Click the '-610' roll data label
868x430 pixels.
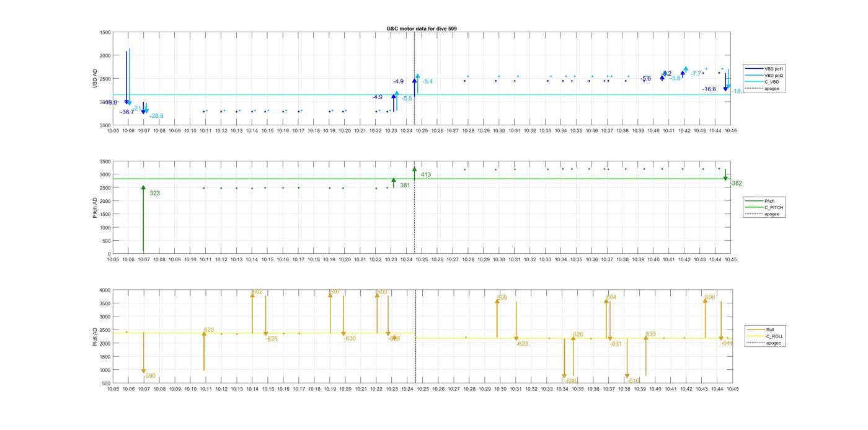[633, 381]
